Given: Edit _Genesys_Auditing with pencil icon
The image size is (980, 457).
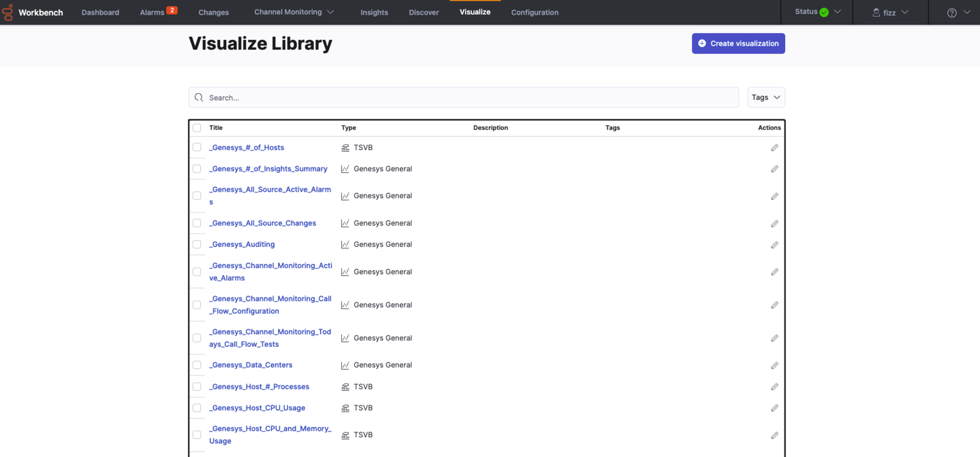Looking at the screenshot, I should pos(775,244).
